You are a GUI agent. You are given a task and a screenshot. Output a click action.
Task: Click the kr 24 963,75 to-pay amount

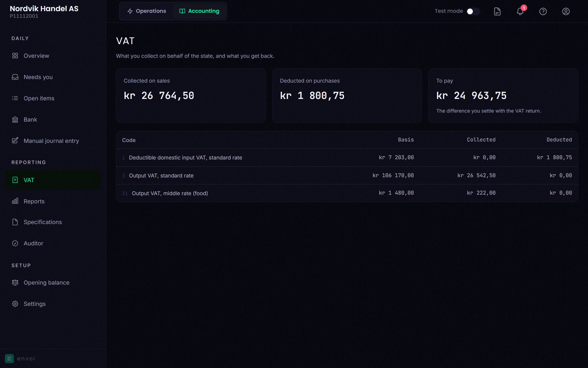click(x=471, y=96)
